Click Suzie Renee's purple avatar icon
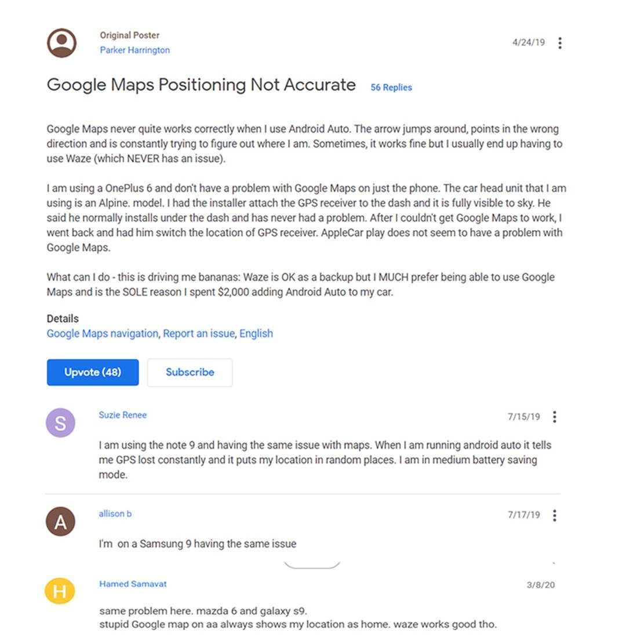This screenshot has width=644, height=644. point(60,423)
